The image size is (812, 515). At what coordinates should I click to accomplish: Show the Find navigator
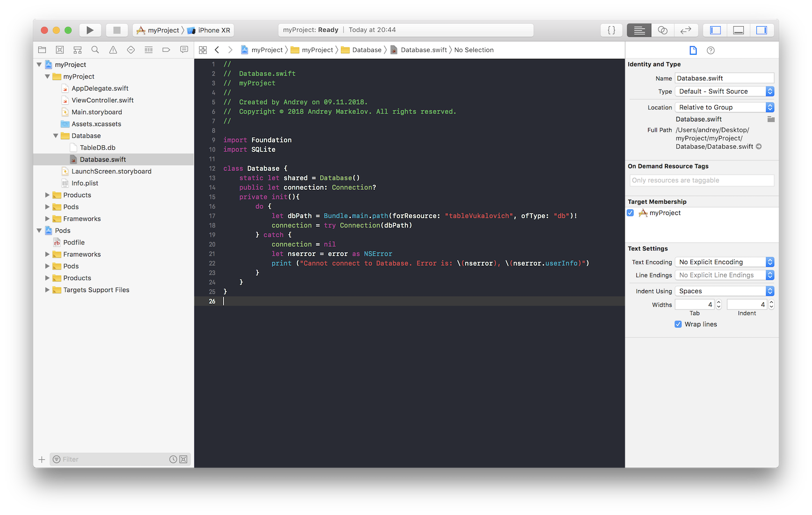click(x=95, y=50)
